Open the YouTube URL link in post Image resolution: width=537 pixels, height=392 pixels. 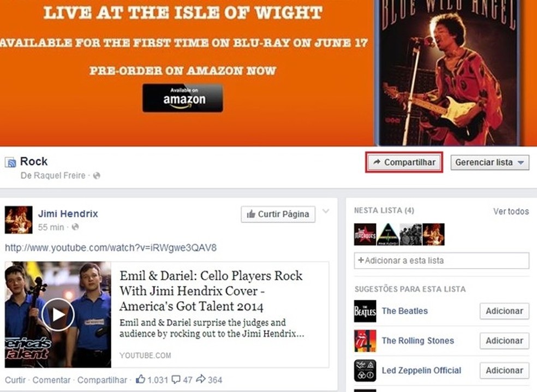(111, 247)
